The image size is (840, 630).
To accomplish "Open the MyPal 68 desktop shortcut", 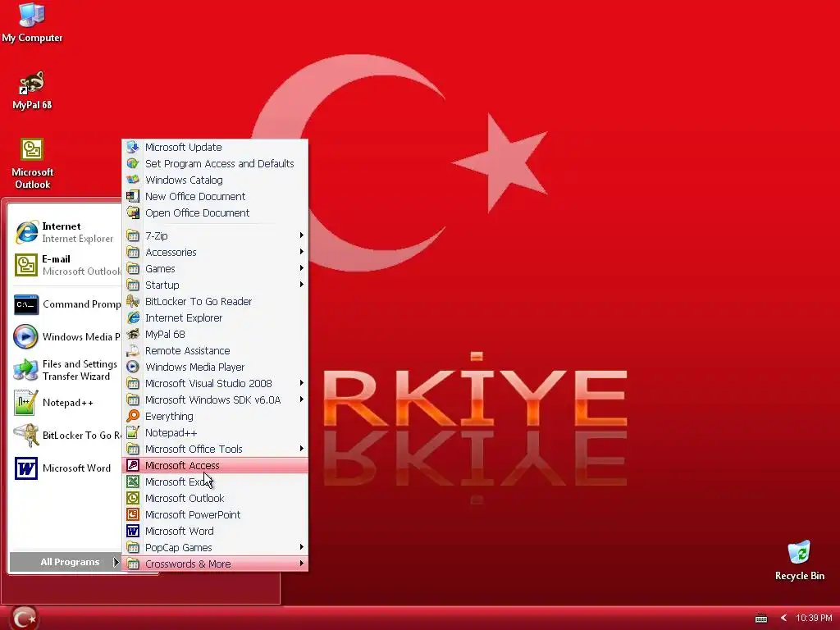I will pos(32,90).
